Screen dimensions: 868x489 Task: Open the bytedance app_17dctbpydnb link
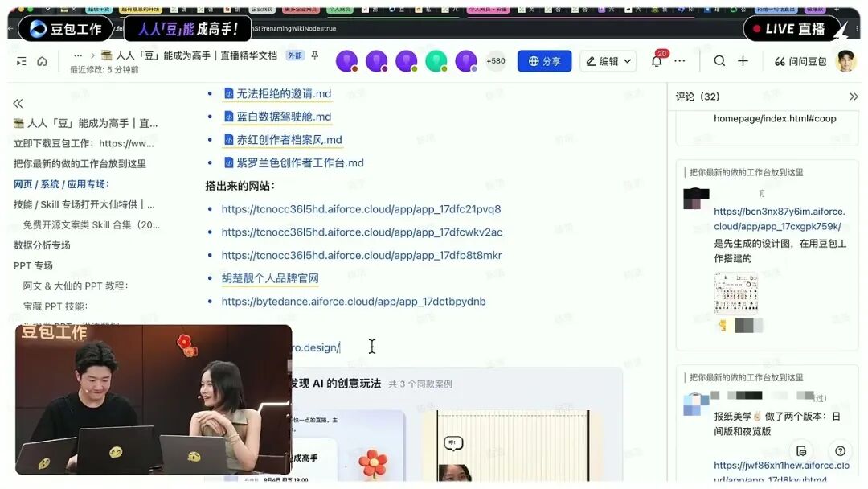click(x=354, y=302)
